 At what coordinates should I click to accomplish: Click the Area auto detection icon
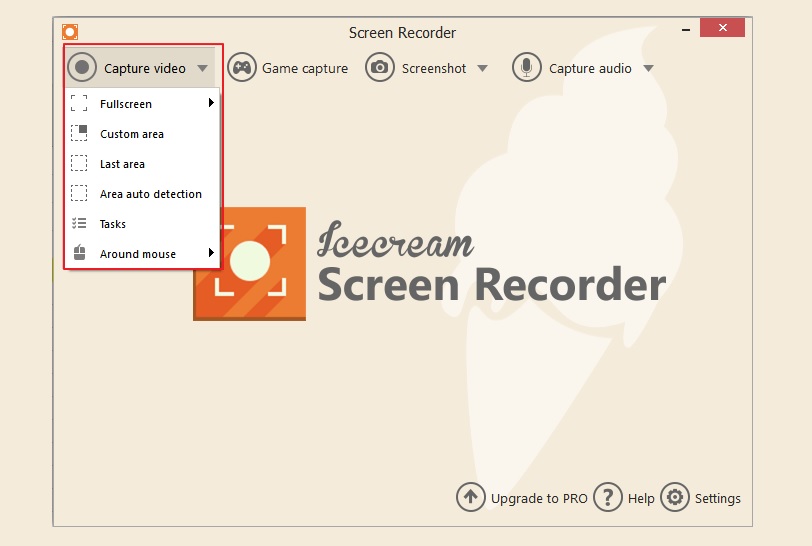79,193
